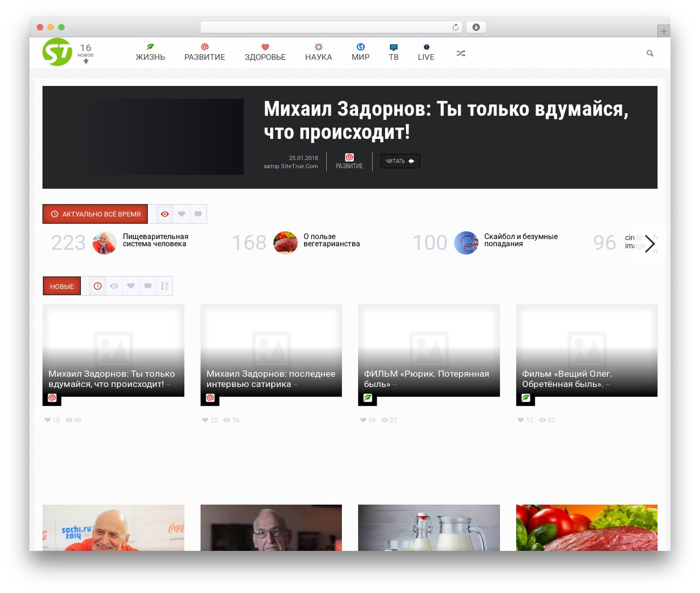
Task: Open Скайбол и безумные попадания article
Action: pyautogui.click(x=521, y=240)
